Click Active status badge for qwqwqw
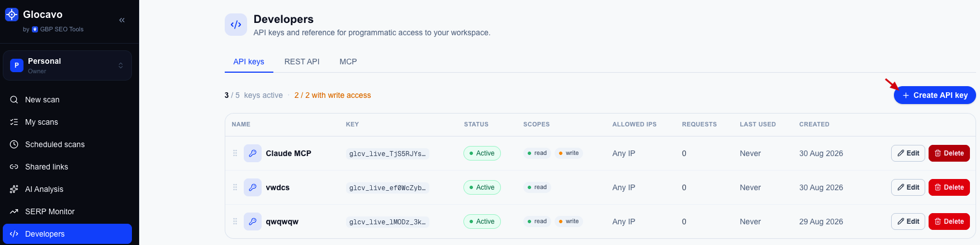Viewport: 980px width, 245px height. point(482,222)
